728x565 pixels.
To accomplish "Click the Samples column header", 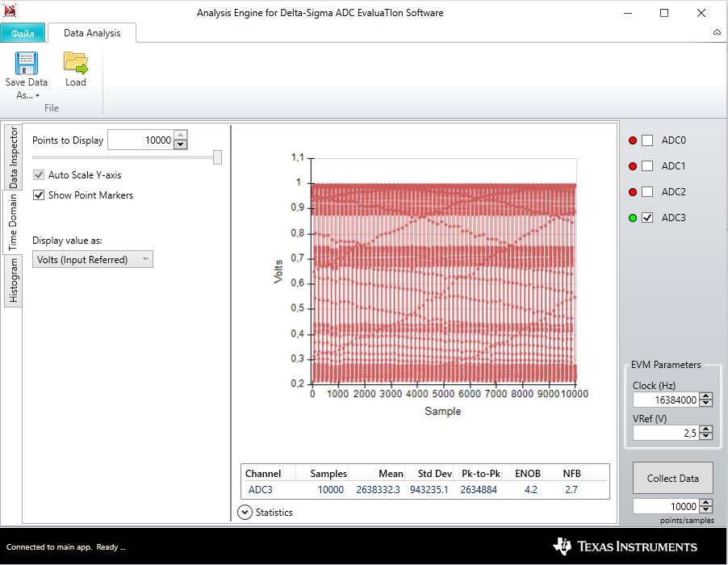I will [328, 474].
